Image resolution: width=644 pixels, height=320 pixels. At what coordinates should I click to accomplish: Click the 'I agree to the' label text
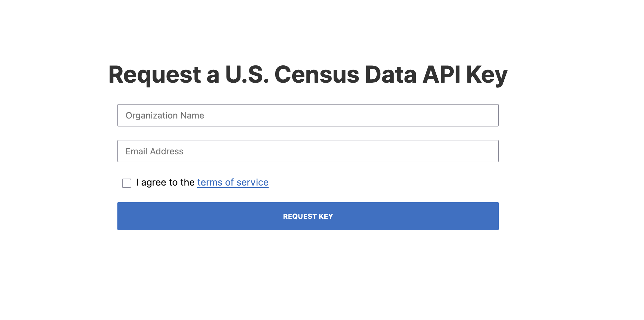tap(165, 182)
